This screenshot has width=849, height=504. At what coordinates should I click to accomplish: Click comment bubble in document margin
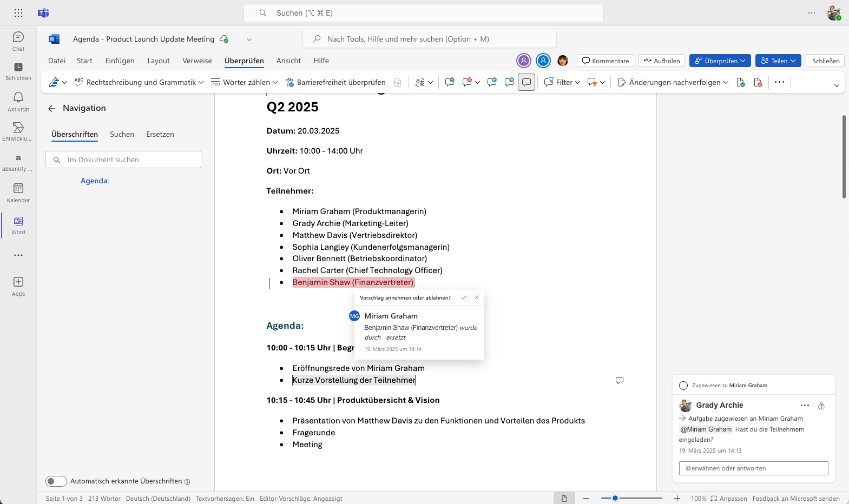click(620, 380)
